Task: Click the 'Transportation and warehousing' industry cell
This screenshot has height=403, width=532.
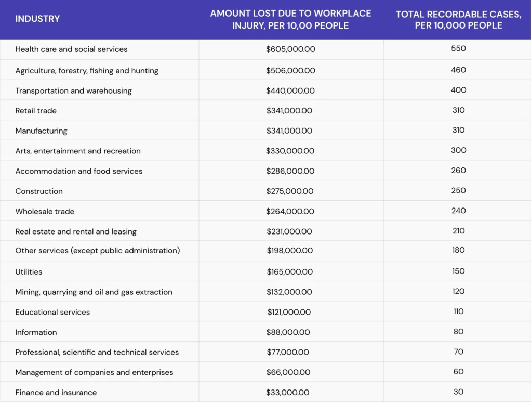Action: 73,91
